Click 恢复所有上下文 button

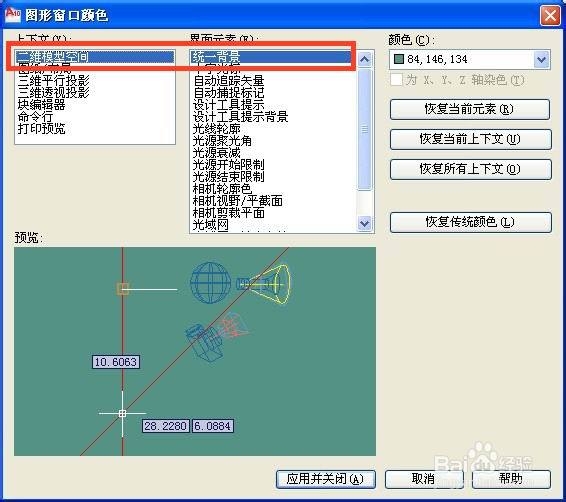pyautogui.click(x=471, y=169)
